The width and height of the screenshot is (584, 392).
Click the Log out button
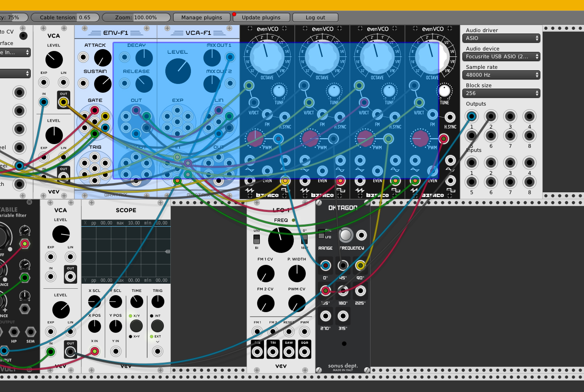tap(315, 17)
